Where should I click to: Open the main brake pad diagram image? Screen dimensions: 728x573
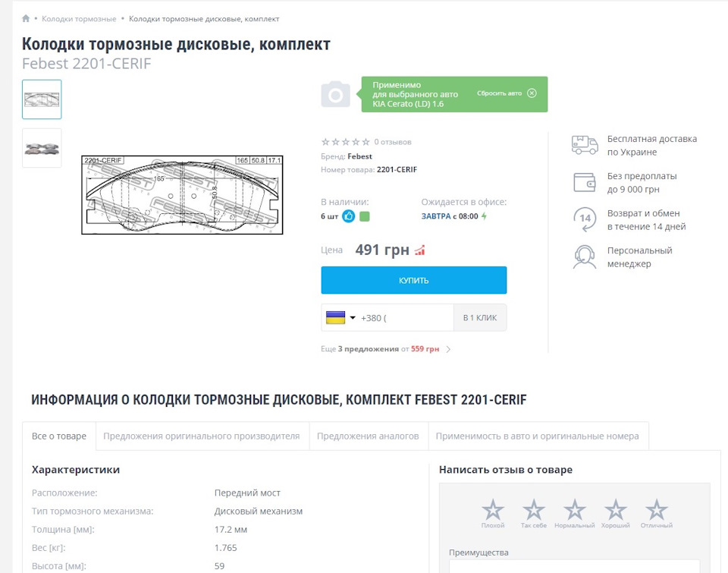point(182,195)
